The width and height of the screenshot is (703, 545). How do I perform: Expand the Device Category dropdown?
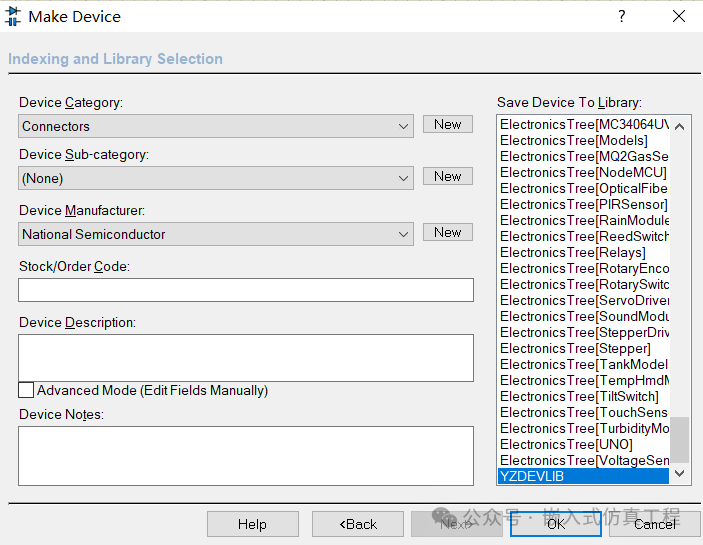[x=404, y=127]
